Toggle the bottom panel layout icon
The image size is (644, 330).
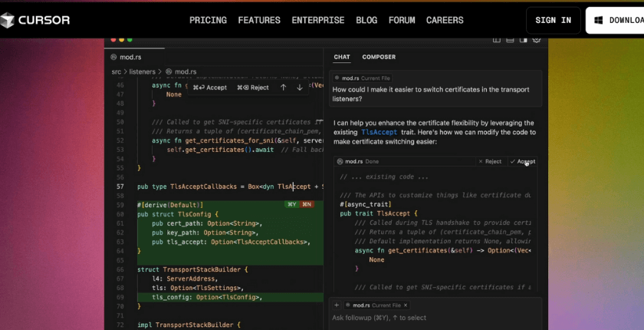point(510,39)
